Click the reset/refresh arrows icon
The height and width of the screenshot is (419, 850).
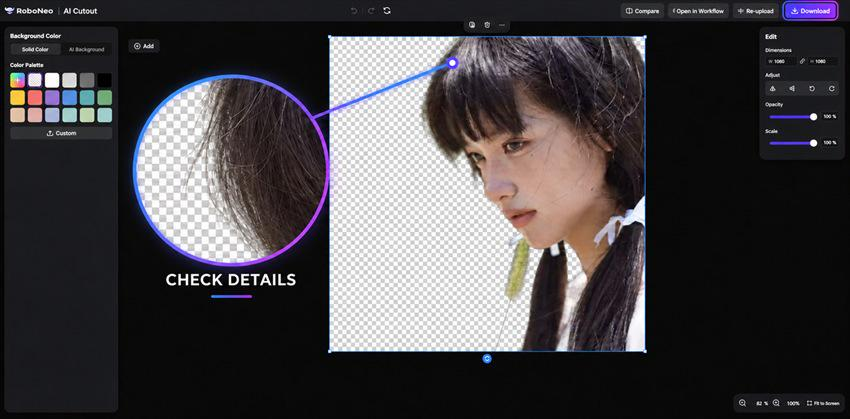[x=387, y=11]
